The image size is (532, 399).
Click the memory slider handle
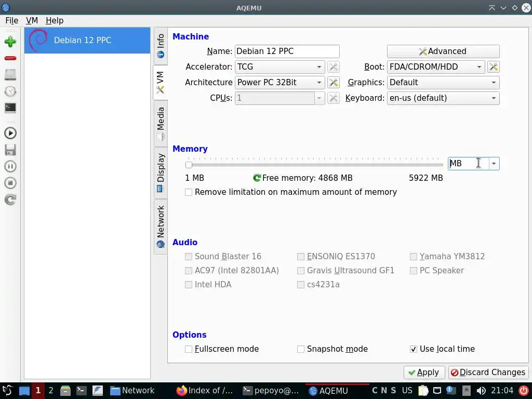coord(189,165)
